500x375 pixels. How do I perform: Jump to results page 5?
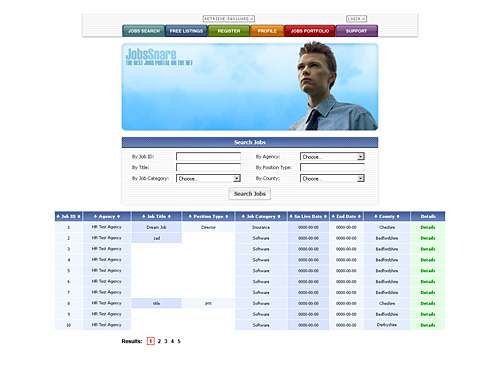[179, 341]
